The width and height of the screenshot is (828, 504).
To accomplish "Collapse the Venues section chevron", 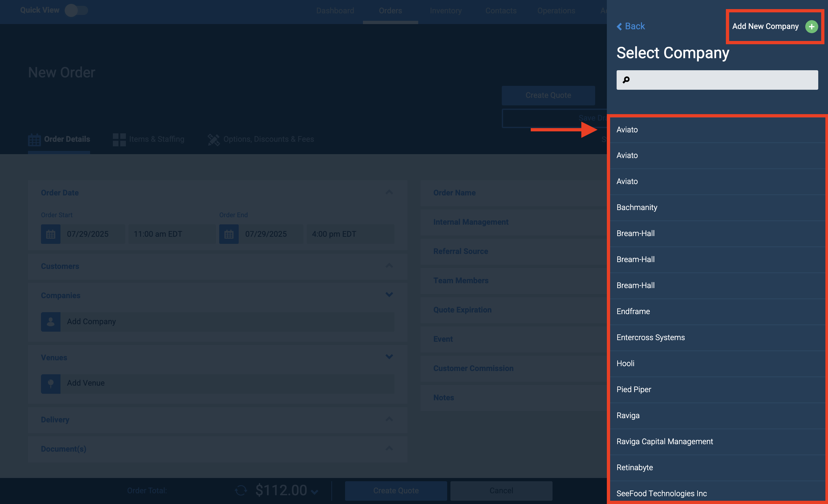I will click(389, 356).
